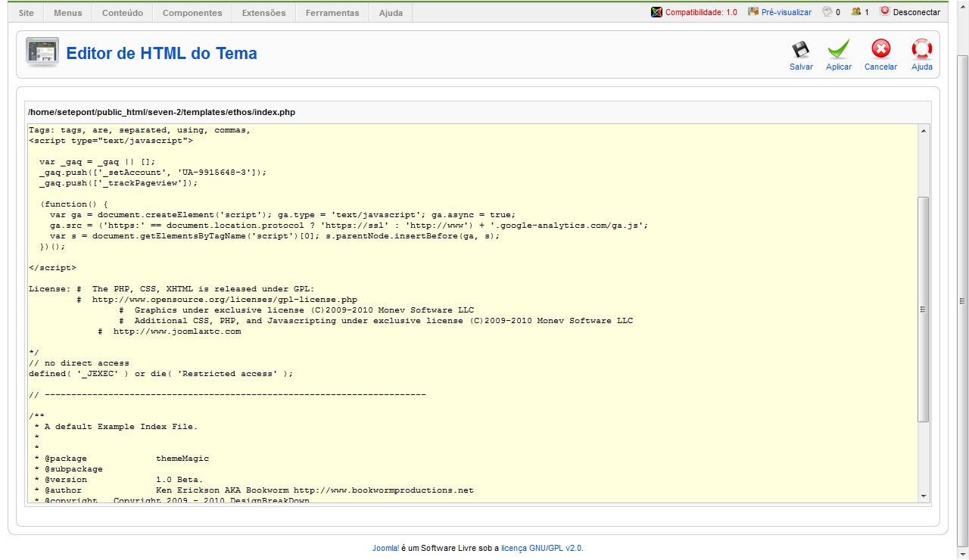969x560 pixels.
Task: Click the 'Graphics under exclusive license' line
Action: pos(296,310)
